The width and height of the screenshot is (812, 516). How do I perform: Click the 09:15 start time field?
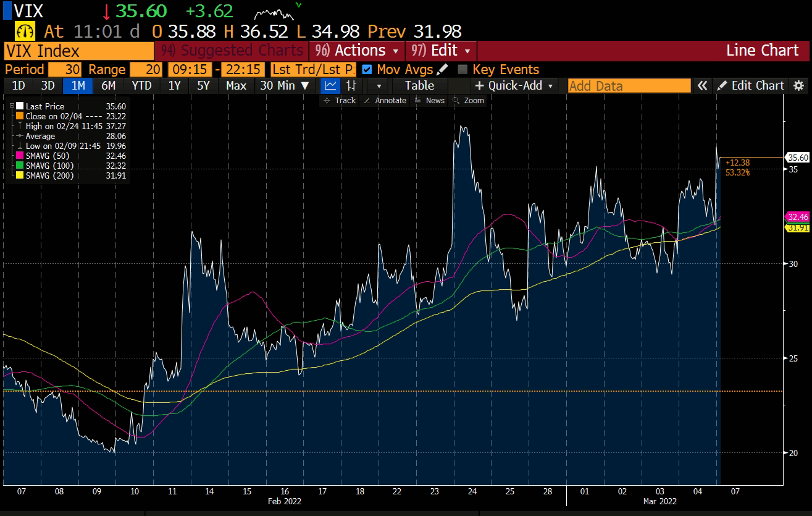(x=190, y=70)
